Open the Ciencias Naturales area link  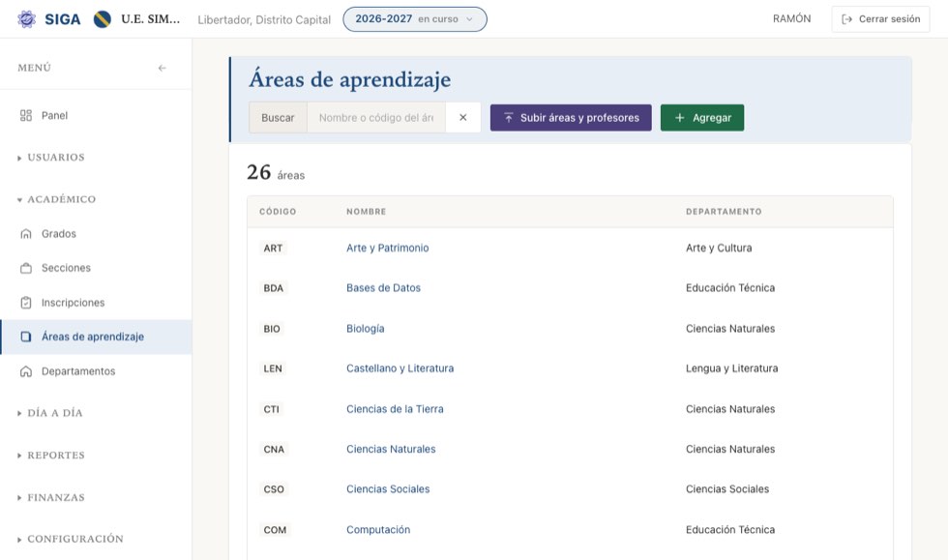(x=391, y=449)
